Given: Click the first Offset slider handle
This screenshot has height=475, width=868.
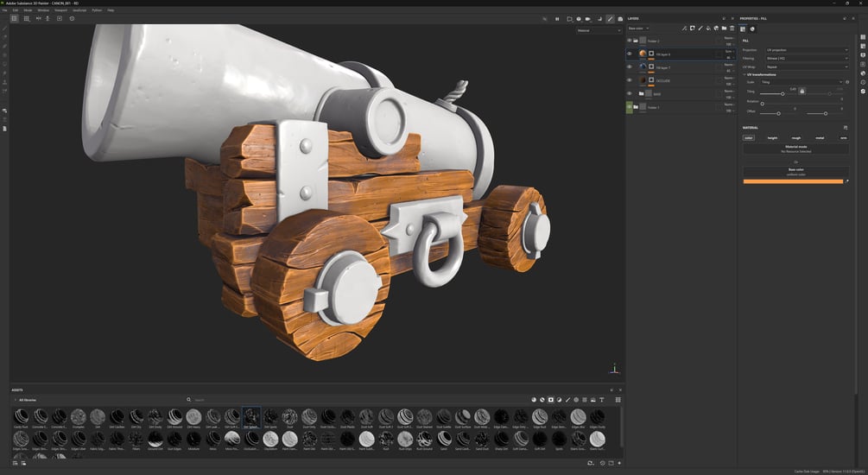Looking at the screenshot, I should [778, 113].
